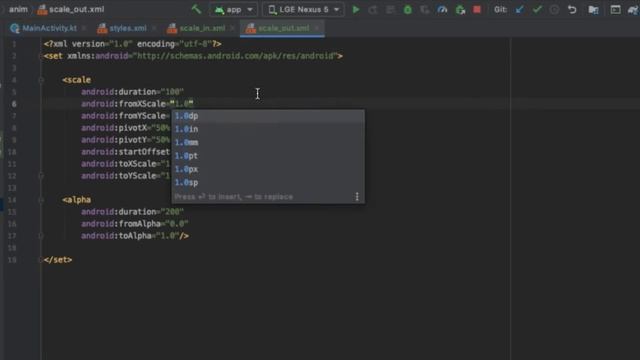Click the android:toXScale attribute
640x360 pixels.
point(125,164)
